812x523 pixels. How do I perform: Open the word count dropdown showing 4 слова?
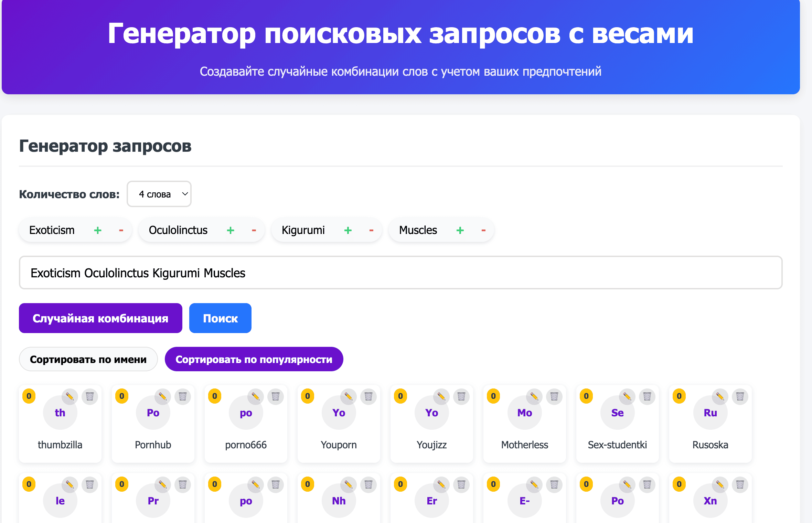point(159,194)
